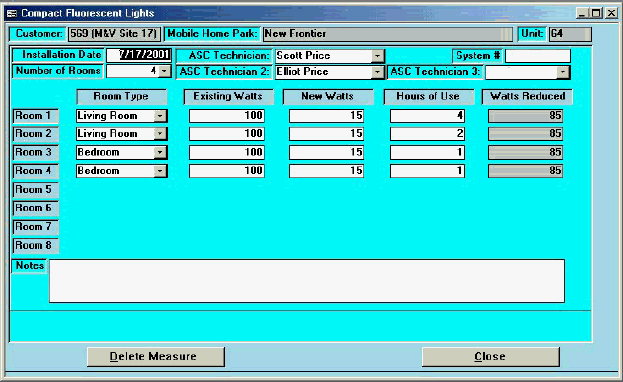Select Room 3 Hours of Use field
This screenshot has width=623, height=382.
coord(427,152)
